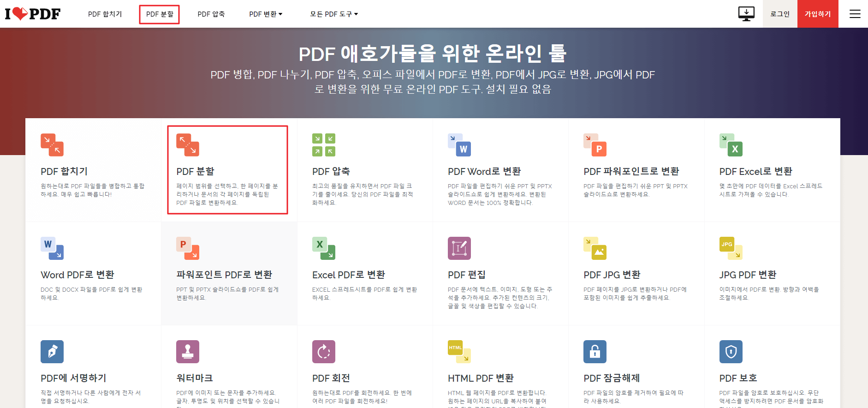This screenshot has height=408, width=868.
Task: Click the PDF 회전 title
Action: [331, 378]
